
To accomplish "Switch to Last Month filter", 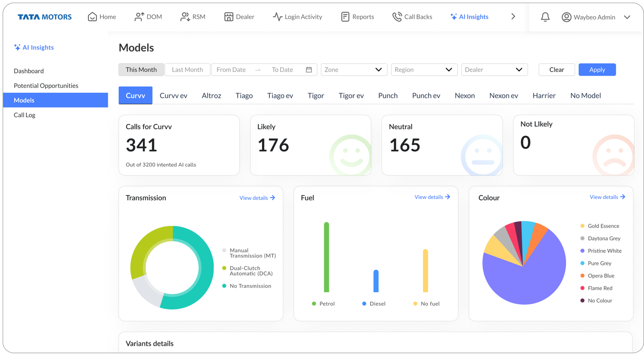I will point(187,70).
